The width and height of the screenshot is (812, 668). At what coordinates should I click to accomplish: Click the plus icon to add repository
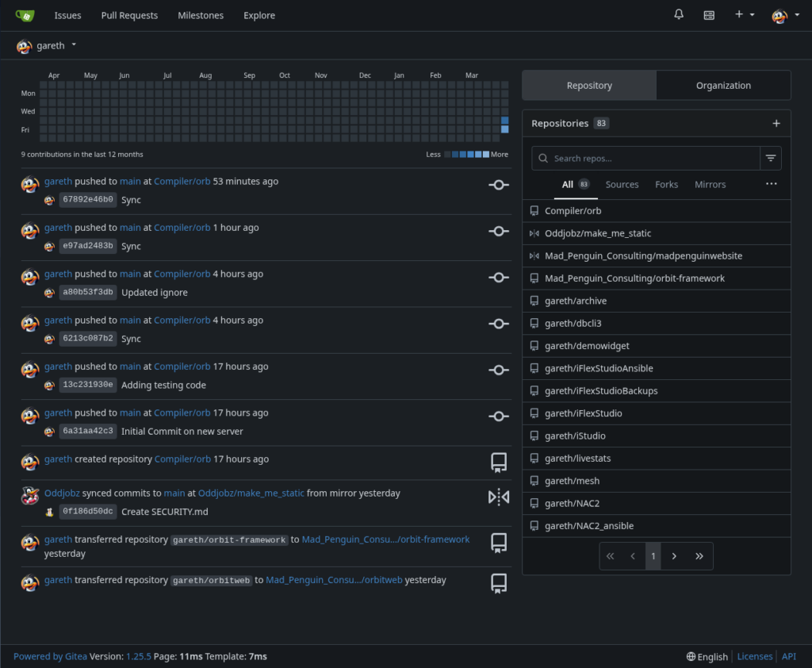coord(776,124)
